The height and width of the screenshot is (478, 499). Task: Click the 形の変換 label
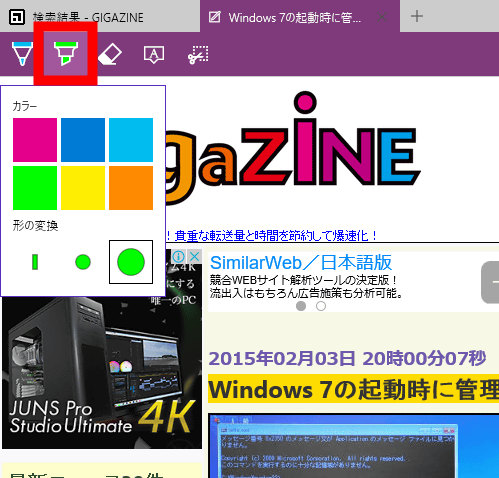35,226
